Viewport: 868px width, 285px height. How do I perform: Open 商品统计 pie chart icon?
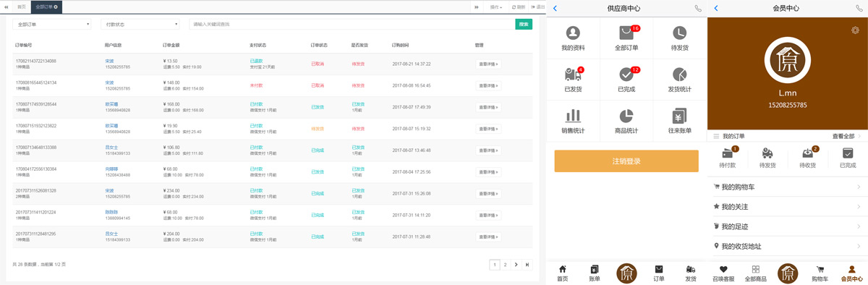pos(626,121)
